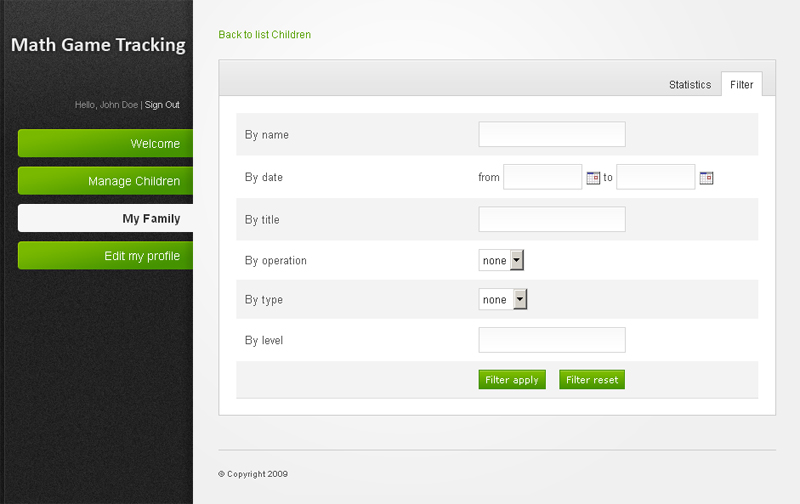Focus the By name input field
Screen dimensions: 800x504
click(552, 134)
